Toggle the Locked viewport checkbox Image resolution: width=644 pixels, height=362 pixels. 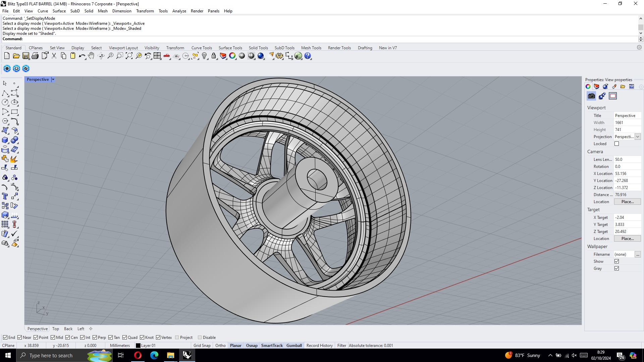(616, 144)
